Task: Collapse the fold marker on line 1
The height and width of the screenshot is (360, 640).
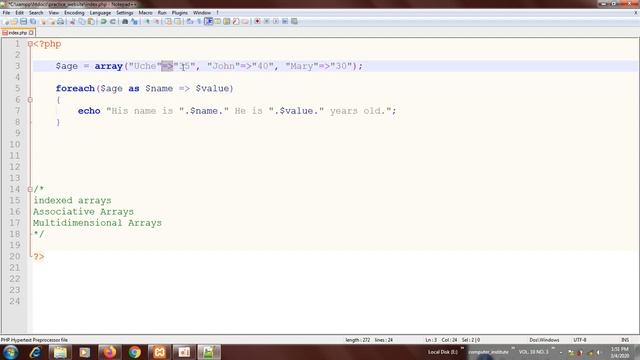Action: 30,44
